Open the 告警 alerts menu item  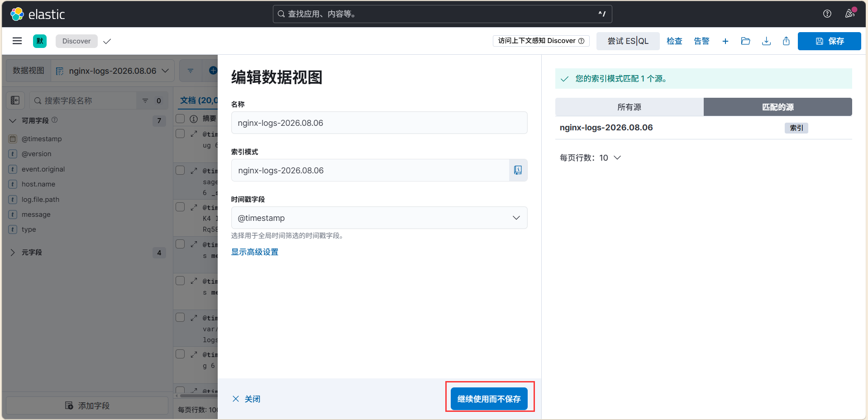[x=701, y=41]
